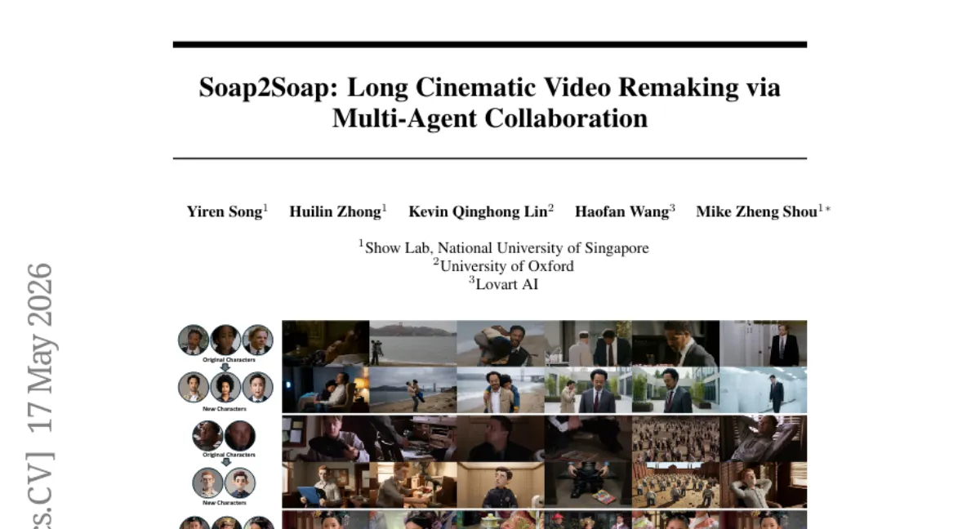This screenshot has height=529, width=980.
Task: Click the first 'New Characters' label in the figure
Action: [x=225, y=408]
